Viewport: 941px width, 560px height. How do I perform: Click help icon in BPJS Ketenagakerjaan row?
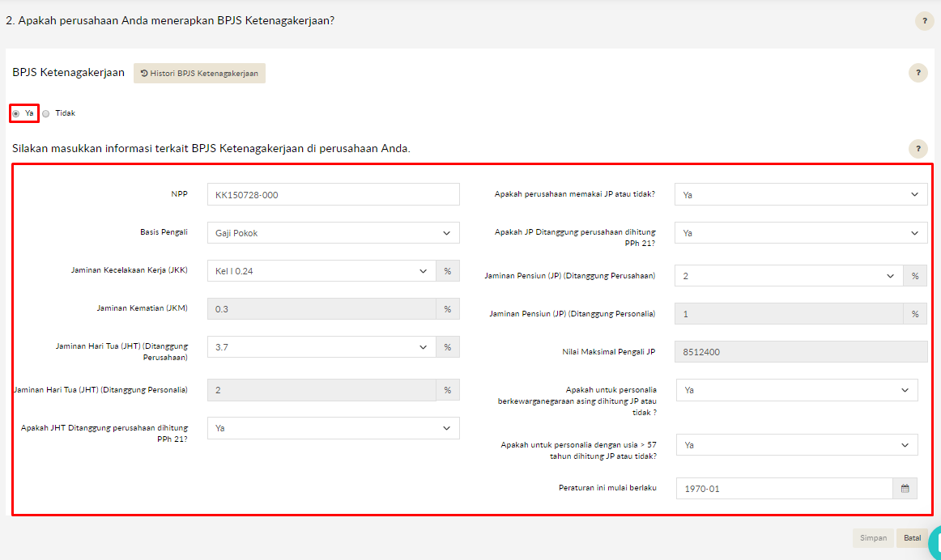click(918, 73)
